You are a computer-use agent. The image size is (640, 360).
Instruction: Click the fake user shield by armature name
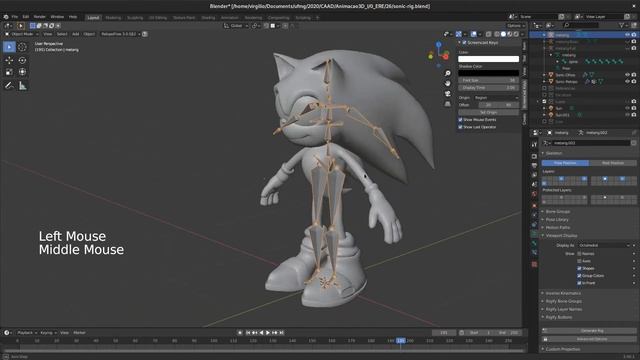(x=633, y=143)
